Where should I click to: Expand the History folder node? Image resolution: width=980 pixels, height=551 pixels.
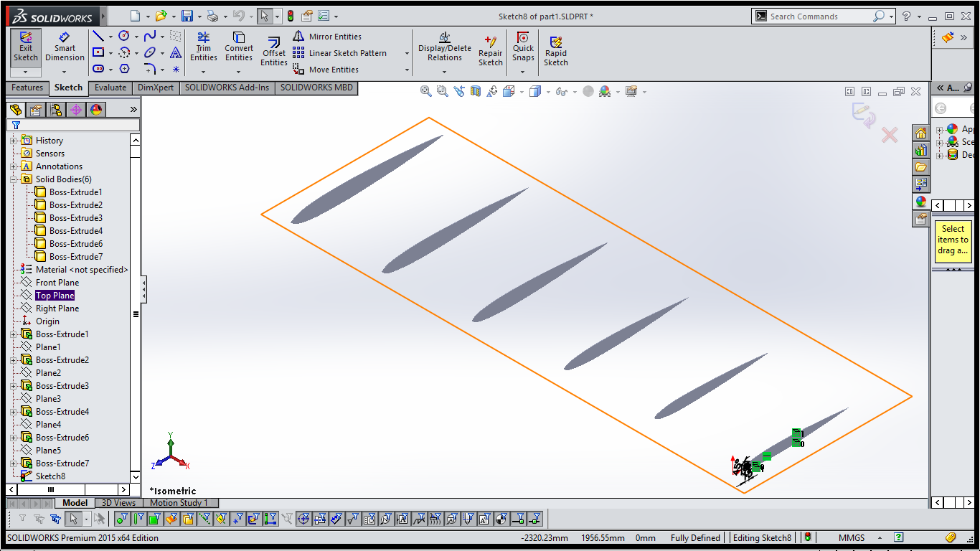[x=13, y=141]
